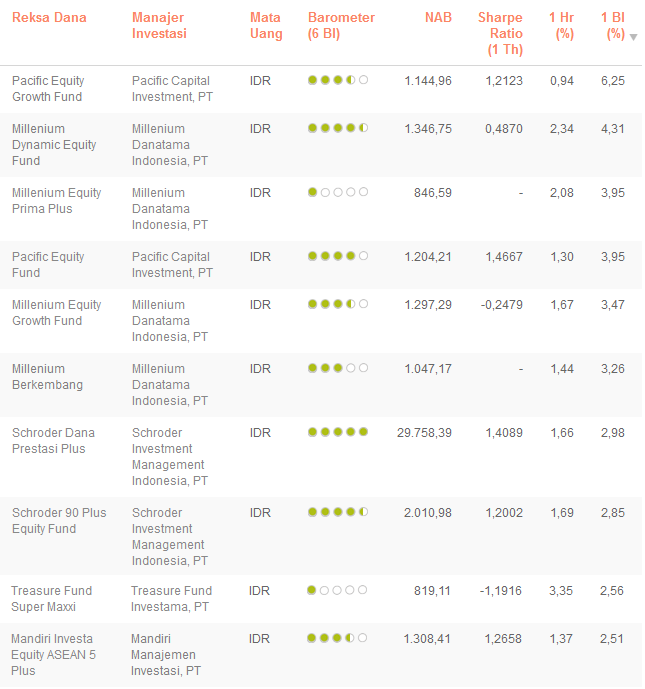
Task: Sort by 1 Hr (%) column header
Action: (561, 26)
